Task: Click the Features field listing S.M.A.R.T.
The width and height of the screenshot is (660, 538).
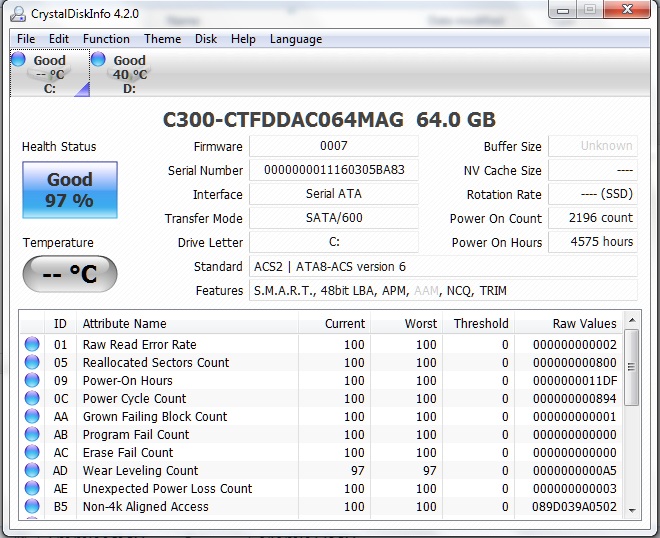Action: [443, 290]
